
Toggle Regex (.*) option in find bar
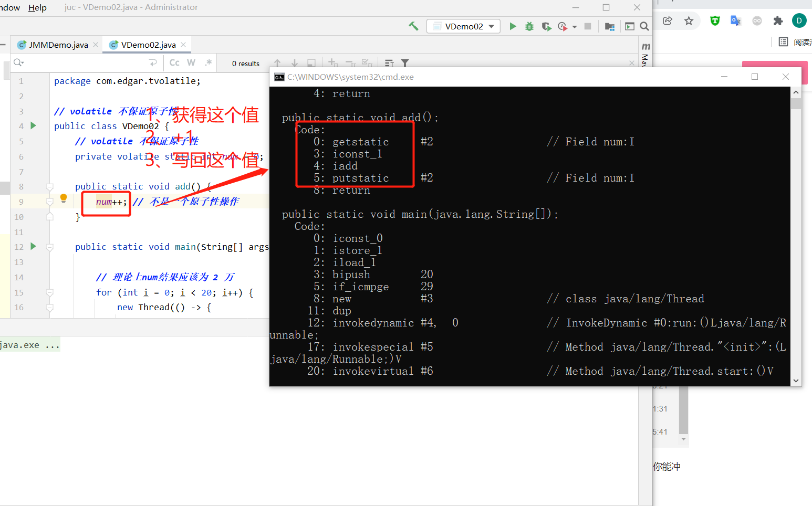(209, 62)
